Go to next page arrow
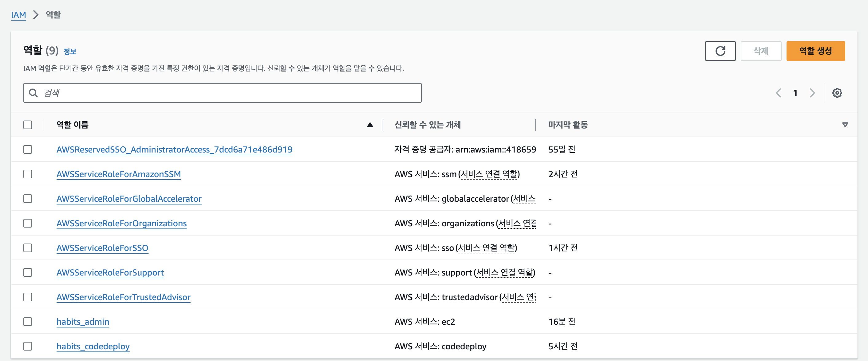The width and height of the screenshot is (868, 361). (x=812, y=93)
